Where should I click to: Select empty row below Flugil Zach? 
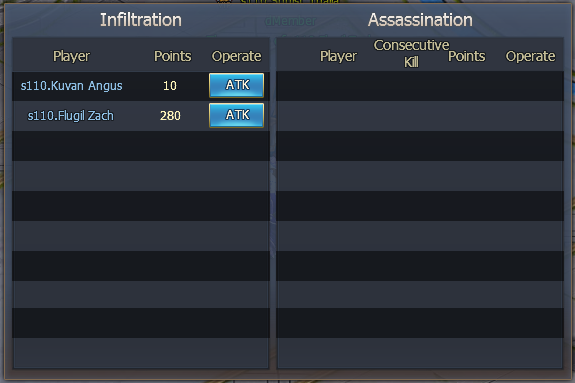pyautogui.click(x=141, y=146)
